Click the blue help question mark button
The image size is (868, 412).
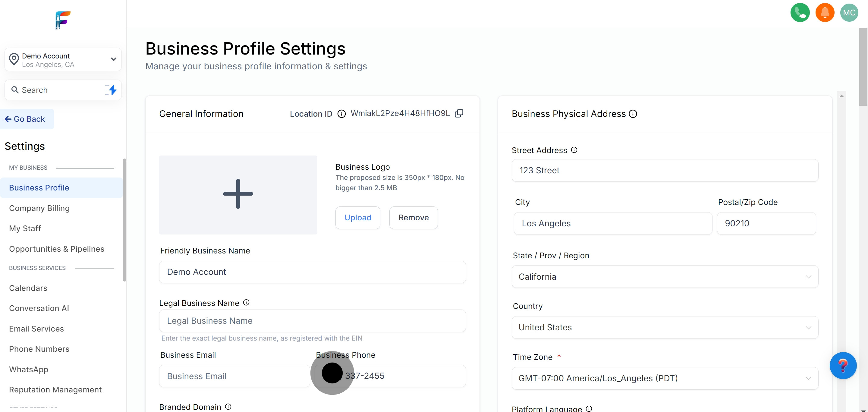(843, 366)
